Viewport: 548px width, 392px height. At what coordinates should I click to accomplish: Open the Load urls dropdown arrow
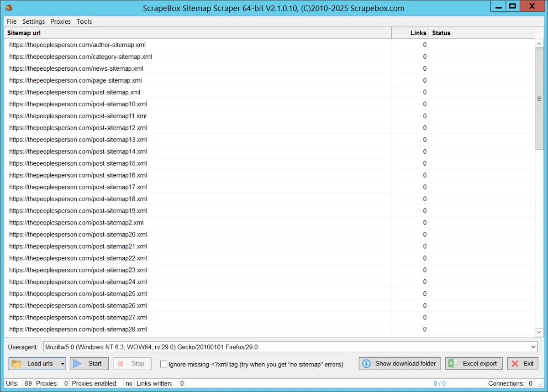coord(62,364)
